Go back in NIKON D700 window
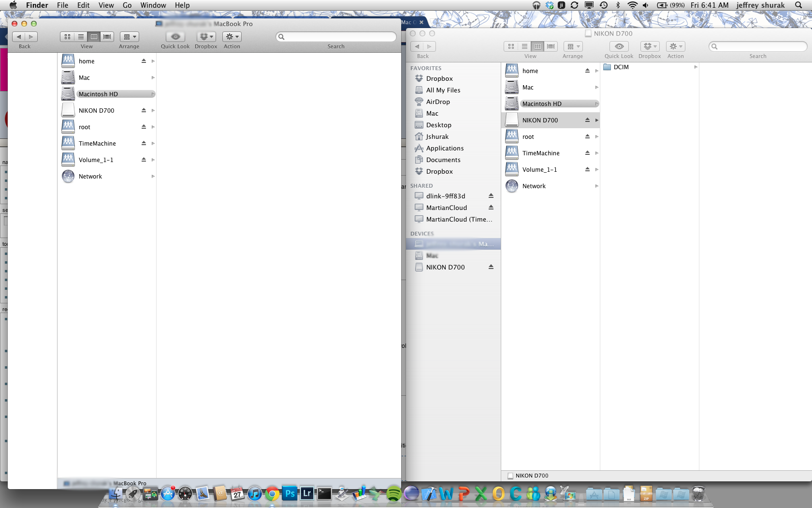 417,46
